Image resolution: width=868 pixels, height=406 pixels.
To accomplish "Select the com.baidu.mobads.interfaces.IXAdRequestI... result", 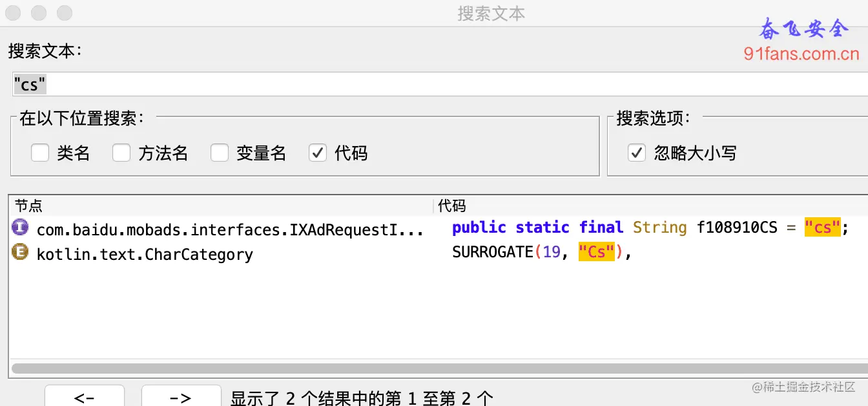I will (230, 229).
